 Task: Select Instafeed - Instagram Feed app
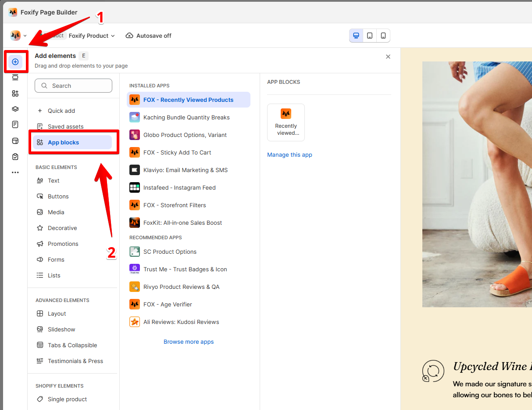(189, 187)
